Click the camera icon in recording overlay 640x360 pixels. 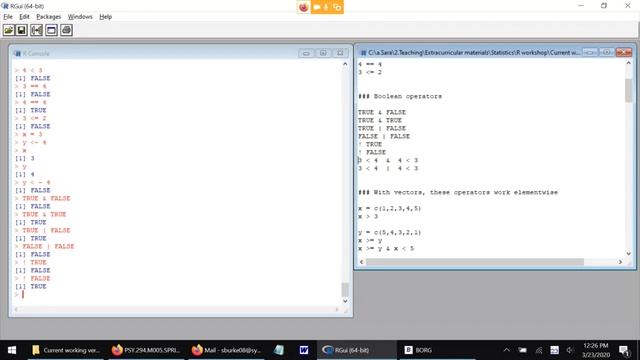317,7
